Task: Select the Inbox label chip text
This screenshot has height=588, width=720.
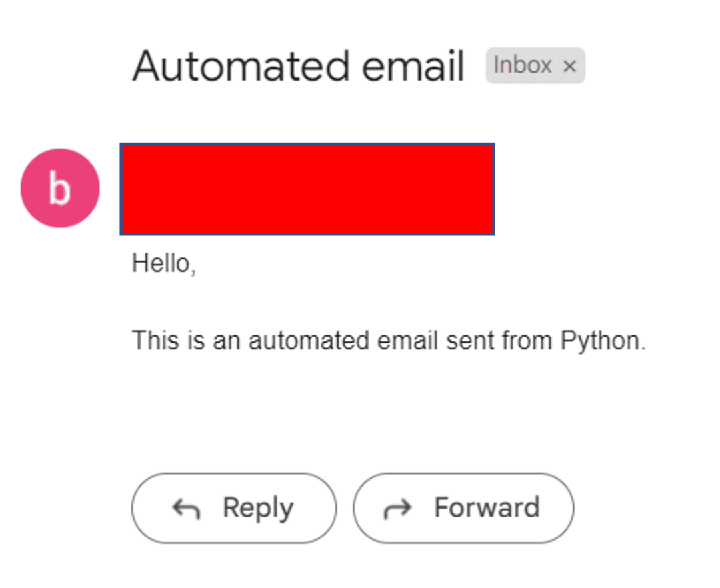Action: 523,65
